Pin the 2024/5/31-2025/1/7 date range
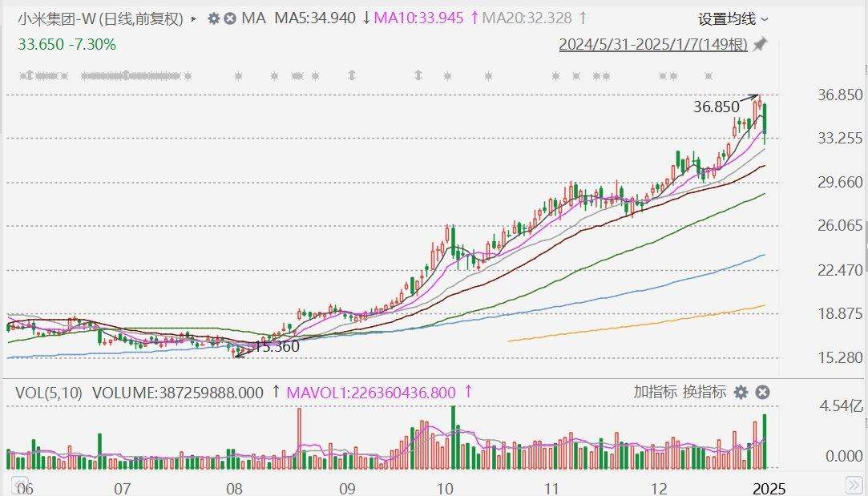 pyautogui.click(x=760, y=45)
